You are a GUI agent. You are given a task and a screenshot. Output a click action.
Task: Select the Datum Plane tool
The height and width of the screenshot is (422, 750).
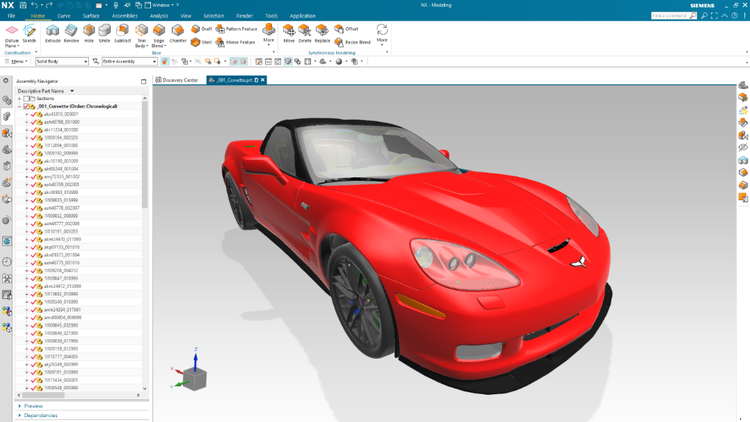(11, 35)
